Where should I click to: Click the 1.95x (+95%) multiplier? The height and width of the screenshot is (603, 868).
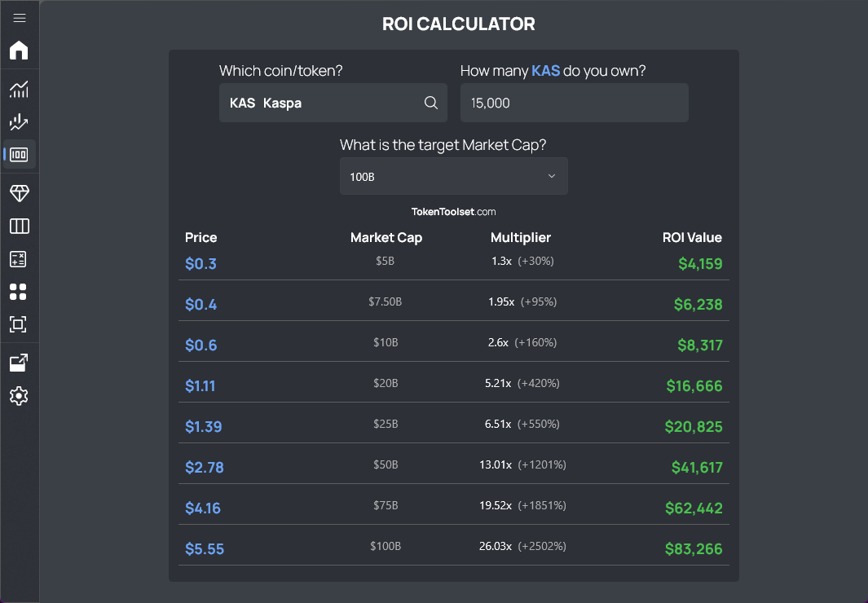click(x=522, y=302)
